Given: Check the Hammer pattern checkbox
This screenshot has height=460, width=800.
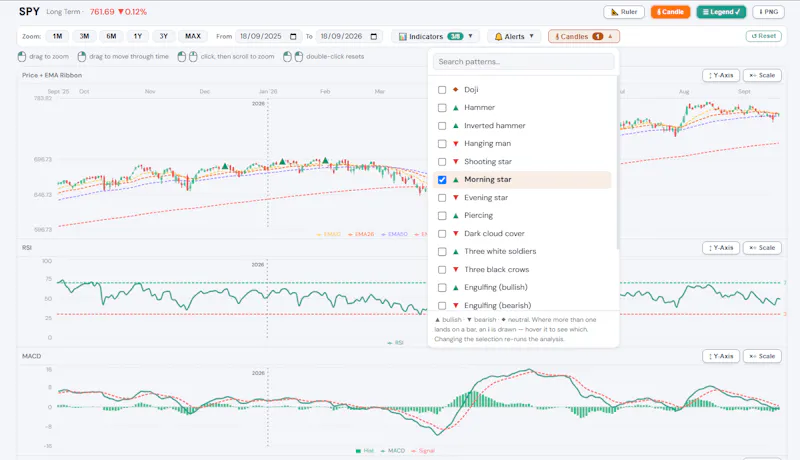Looking at the screenshot, I should click(x=442, y=108).
